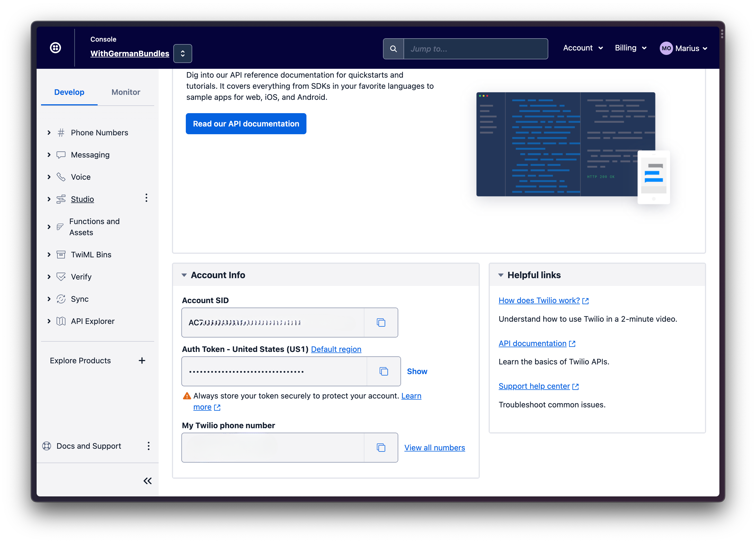Open the API documentation helpful link

[x=537, y=343]
